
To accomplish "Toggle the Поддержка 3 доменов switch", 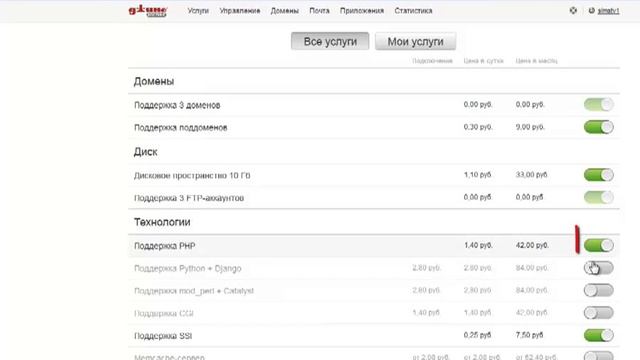I will click(x=598, y=104).
